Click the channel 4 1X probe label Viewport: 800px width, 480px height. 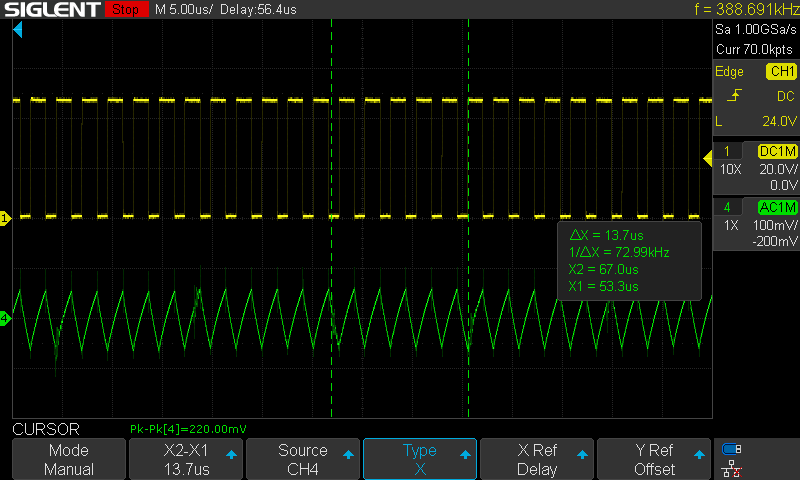click(731, 225)
